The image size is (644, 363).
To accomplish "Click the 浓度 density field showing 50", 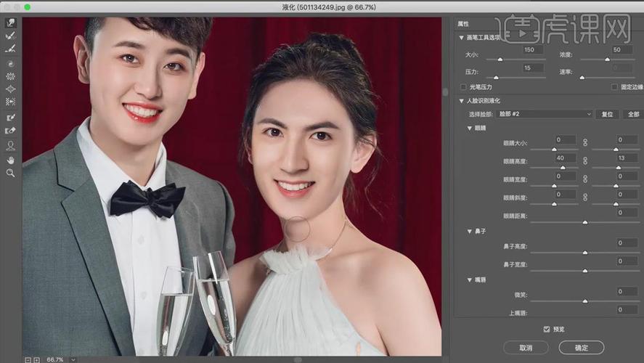I will click(621, 49).
